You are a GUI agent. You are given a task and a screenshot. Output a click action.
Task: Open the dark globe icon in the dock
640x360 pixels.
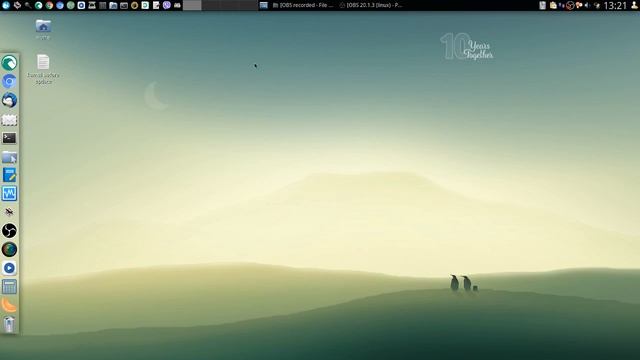(x=9, y=249)
